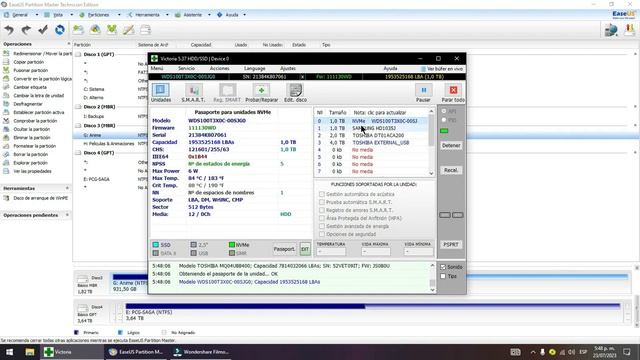Check Gestión automática de acústica option

(322, 194)
